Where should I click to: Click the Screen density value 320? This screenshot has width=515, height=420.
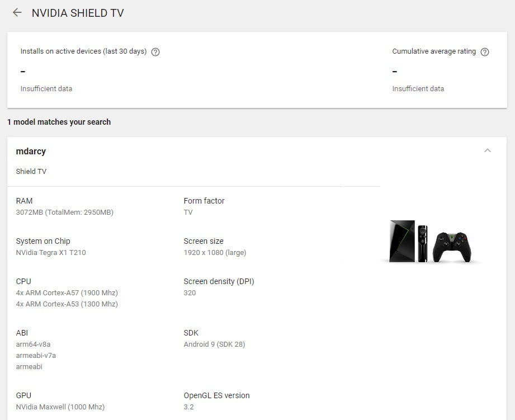(x=190, y=293)
